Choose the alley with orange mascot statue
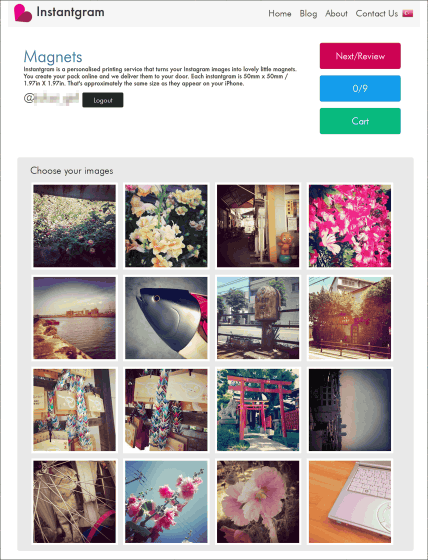Image resolution: width=428 pixels, height=560 pixels. pos(258,226)
